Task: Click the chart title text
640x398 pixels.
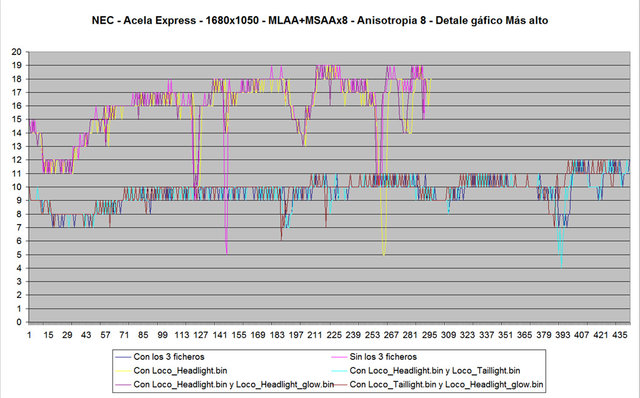Action: 320,20
